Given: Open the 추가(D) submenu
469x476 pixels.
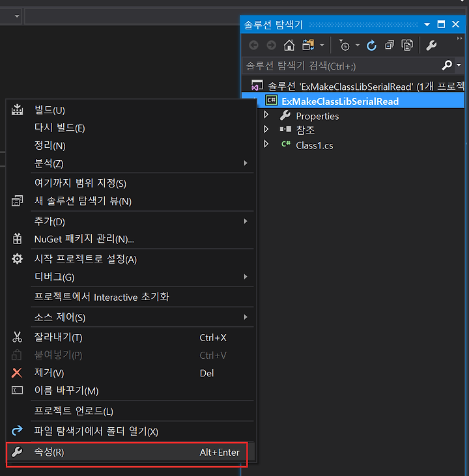Looking at the screenshot, I should [131, 221].
